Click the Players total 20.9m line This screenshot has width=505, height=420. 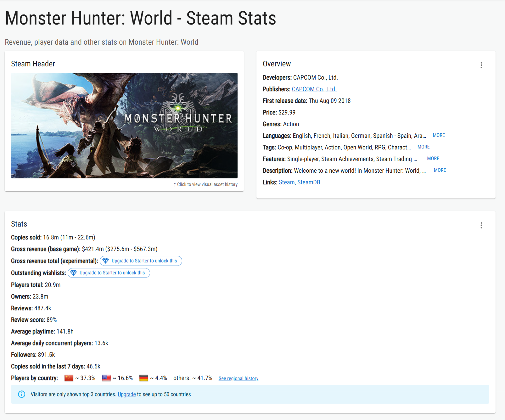(x=36, y=285)
